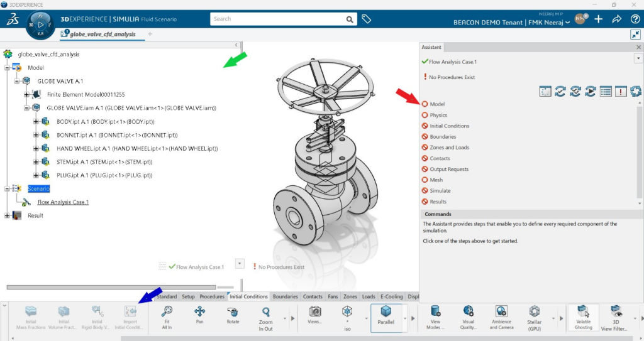
Task: Click the tree horizontal scrollbar
Action: tap(111, 287)
